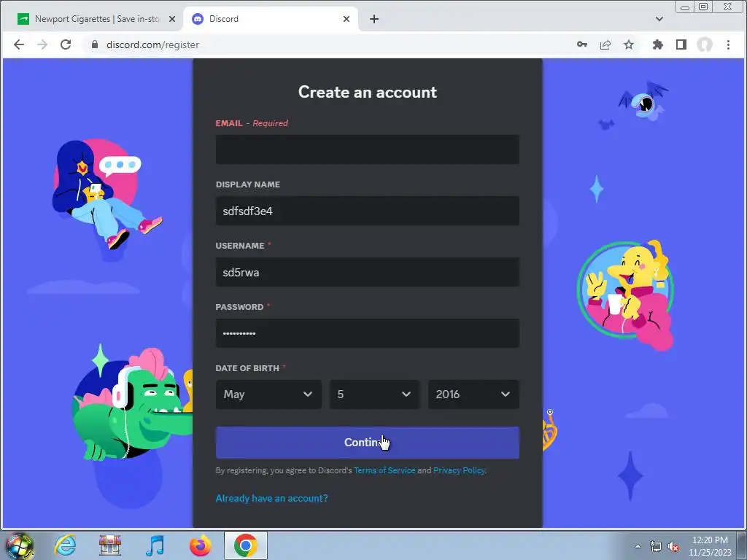View site info via padlock icon

coord(95,44)
